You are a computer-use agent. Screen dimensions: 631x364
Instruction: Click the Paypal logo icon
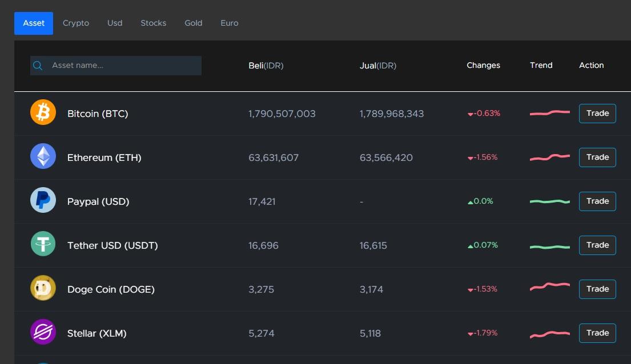(43, 200)
